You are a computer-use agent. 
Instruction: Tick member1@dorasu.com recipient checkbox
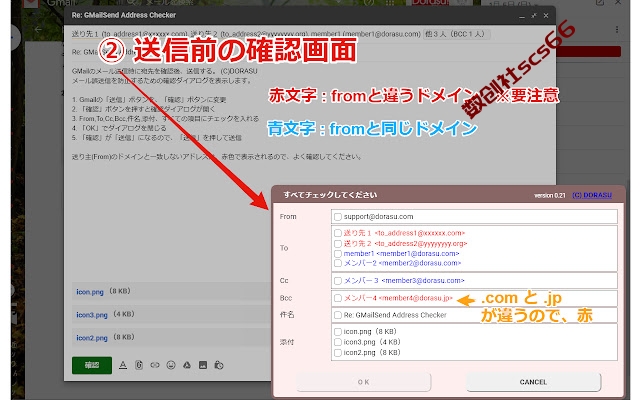click(x=338, y=253)
